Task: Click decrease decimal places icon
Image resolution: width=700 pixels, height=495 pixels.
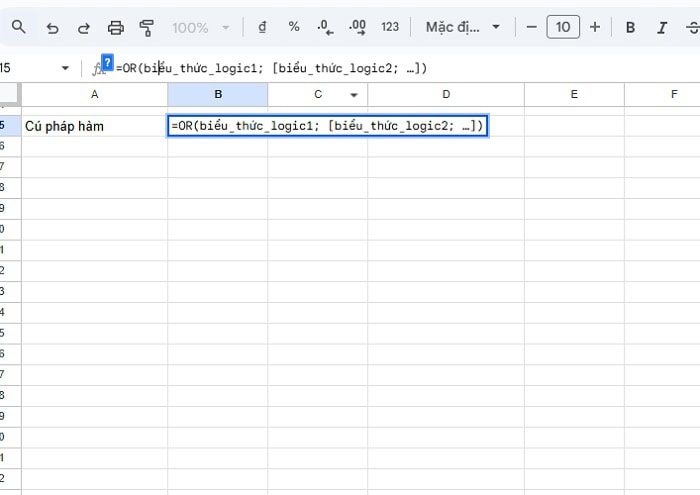Action: 325,27
